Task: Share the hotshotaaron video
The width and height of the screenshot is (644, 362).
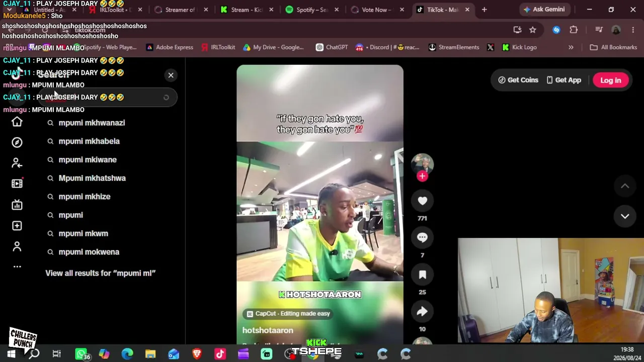Action: tap(422, 312)
